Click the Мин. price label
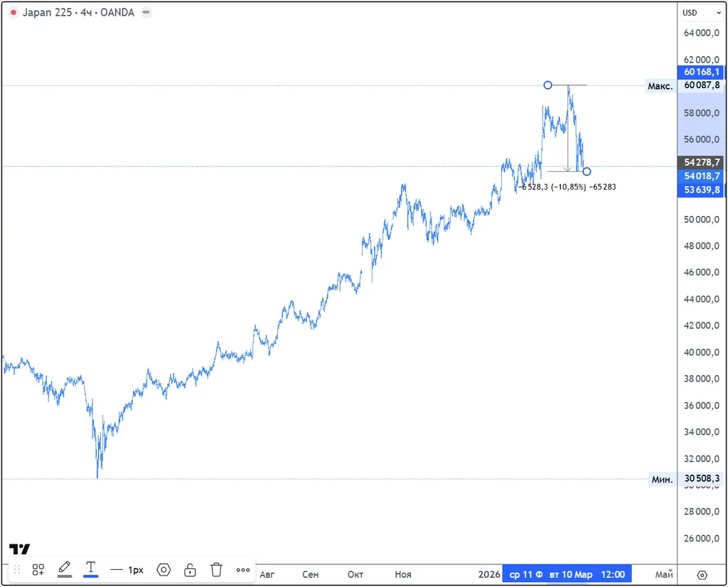This screenshot has height=587, width=728. pos(662,479)
